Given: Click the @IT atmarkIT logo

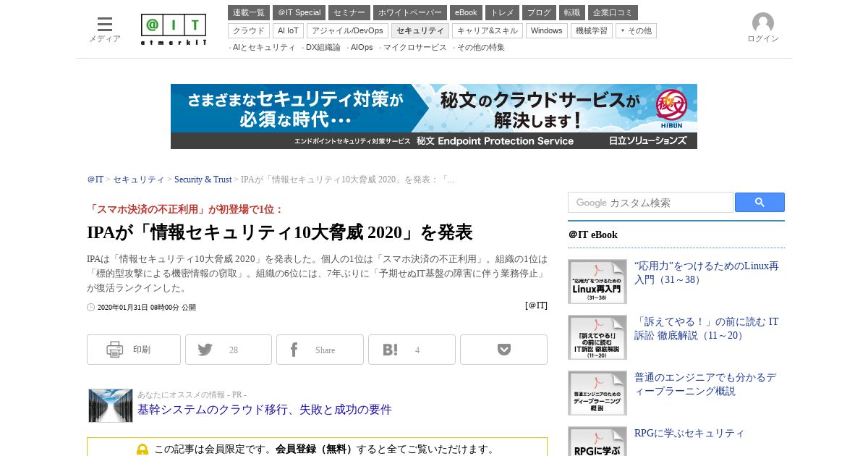Looking at the screenshot, I should [x=174, y=30].
